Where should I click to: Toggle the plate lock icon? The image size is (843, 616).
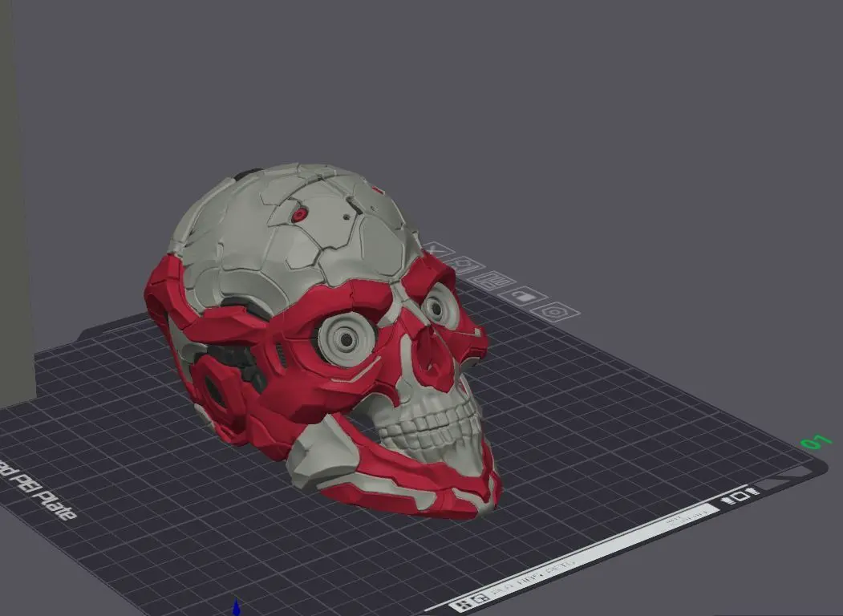coord(522,296)
